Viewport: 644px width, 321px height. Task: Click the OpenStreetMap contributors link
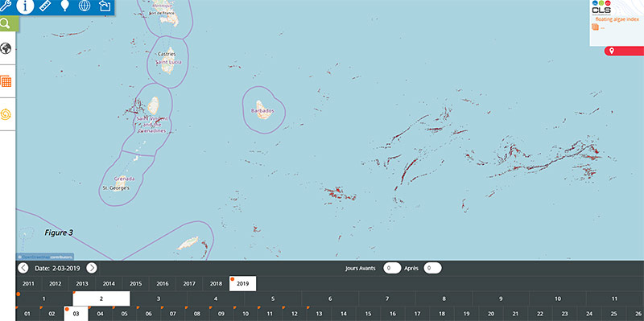tap(45, 257)
